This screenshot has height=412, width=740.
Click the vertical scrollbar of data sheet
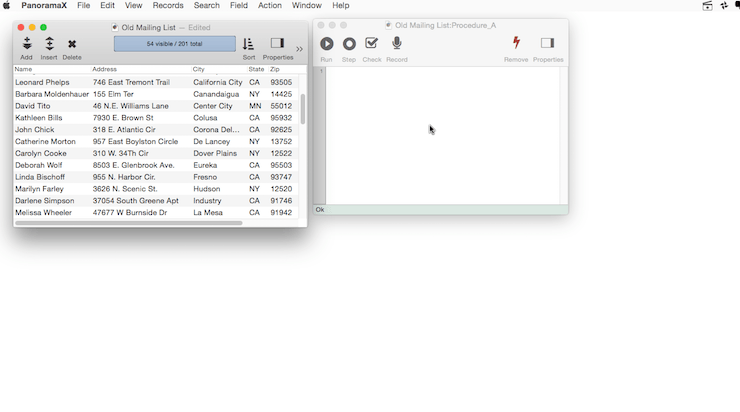point(303,109)
